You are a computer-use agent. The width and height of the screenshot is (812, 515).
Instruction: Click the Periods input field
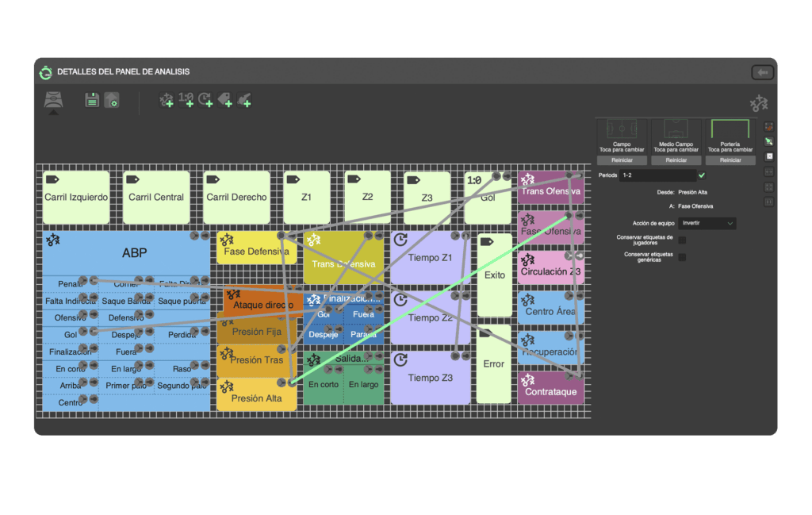click(x=657, y=175)
